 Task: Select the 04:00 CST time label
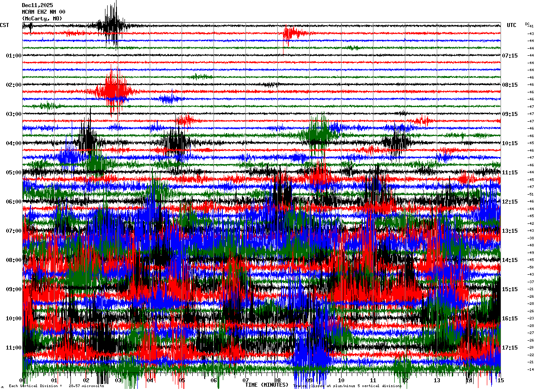coord(14,143)
